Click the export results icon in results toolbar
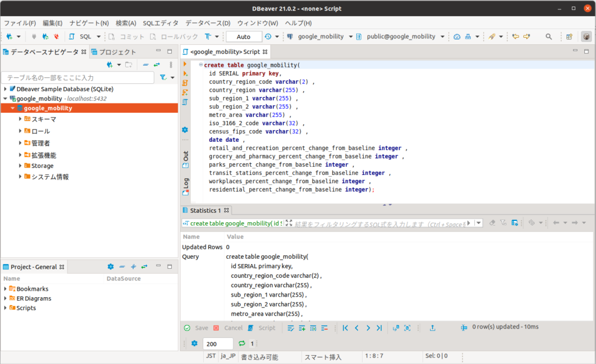Screen dimensions: 596x364 (x=432, y=328)
